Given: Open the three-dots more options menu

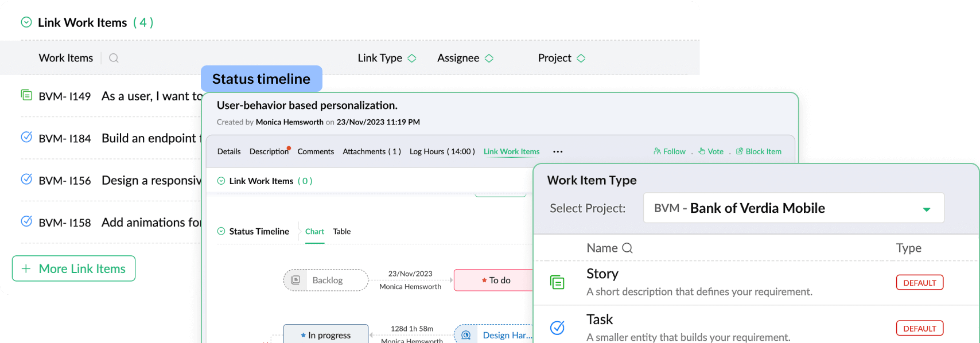Looking at the screenshot, I should pos(558,151).
